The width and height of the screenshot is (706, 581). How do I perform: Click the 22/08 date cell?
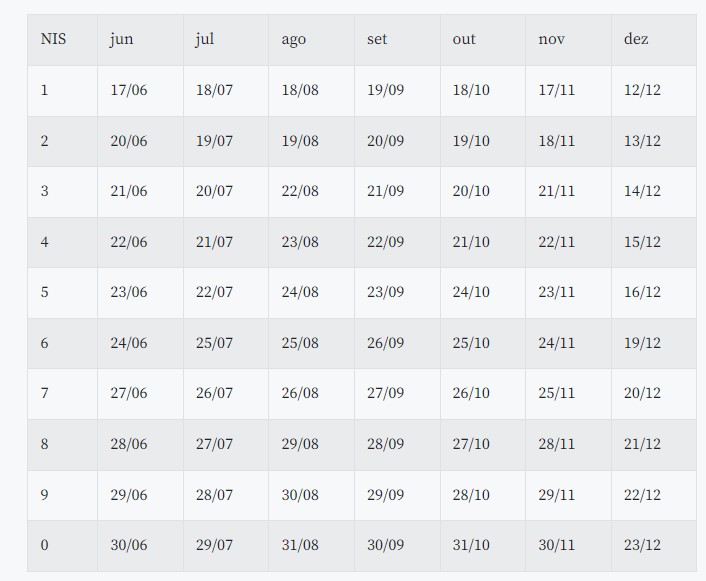(300, 191)
